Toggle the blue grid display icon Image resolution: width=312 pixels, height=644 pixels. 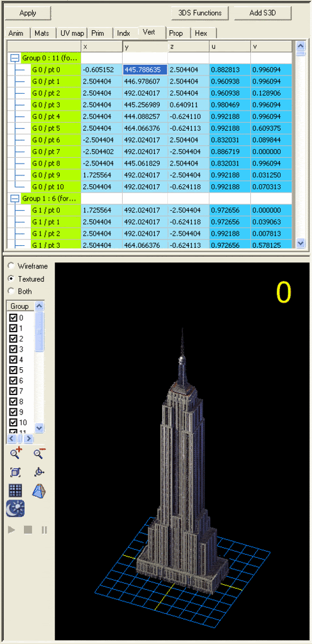16,491
